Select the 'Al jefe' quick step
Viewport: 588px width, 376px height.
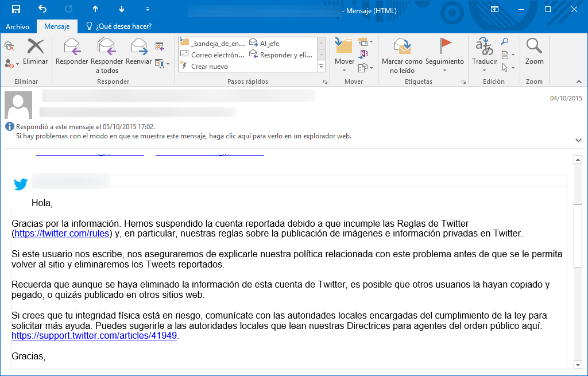[x=264, y=43]
